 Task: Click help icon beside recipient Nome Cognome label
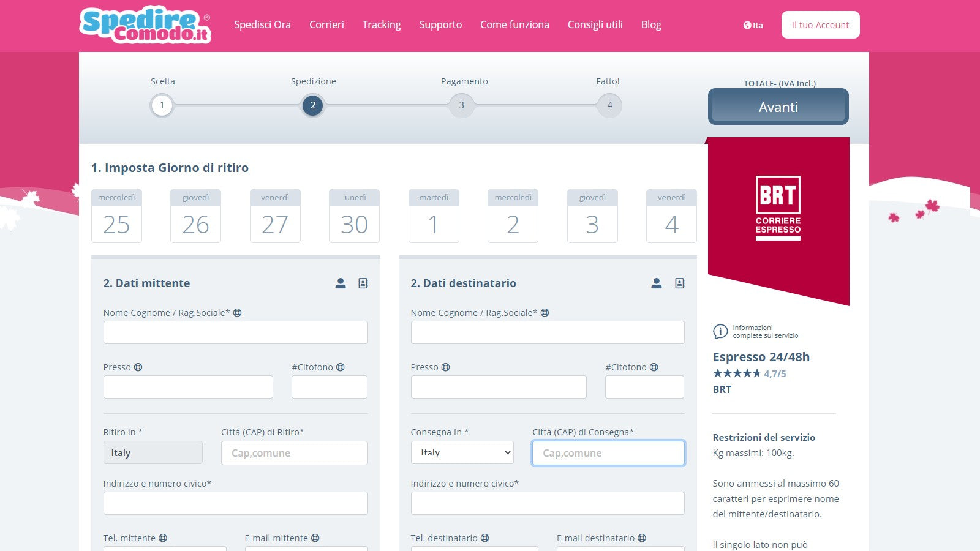(545, 313)
